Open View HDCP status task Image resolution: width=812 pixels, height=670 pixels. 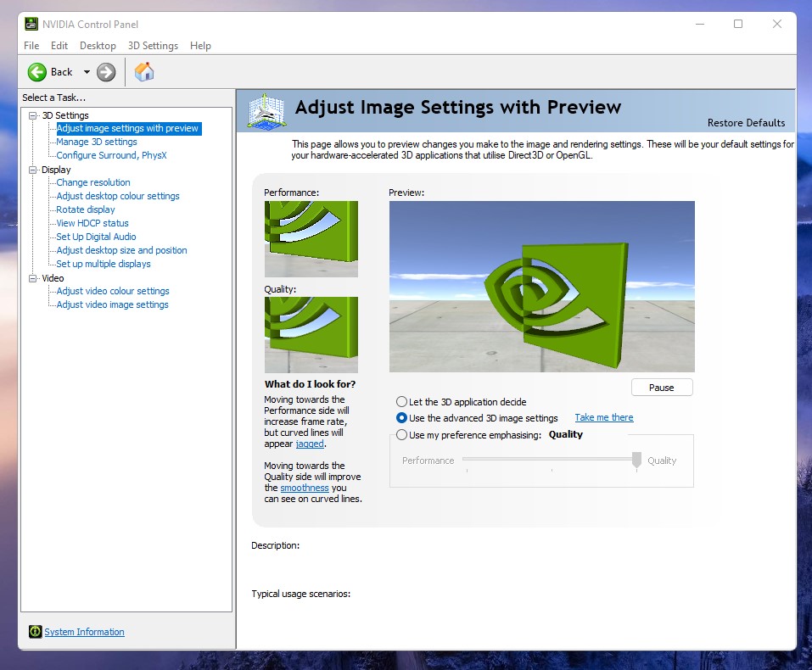(x=92, y=223)
